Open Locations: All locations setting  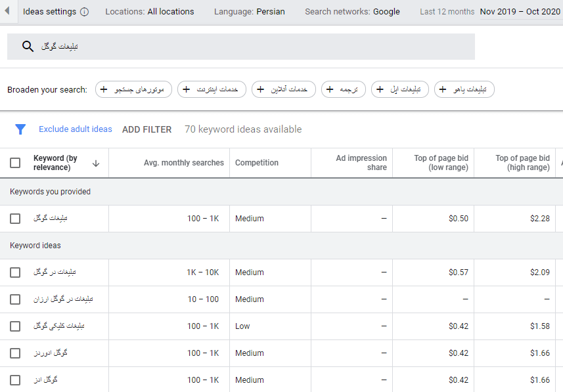point(150,11)
